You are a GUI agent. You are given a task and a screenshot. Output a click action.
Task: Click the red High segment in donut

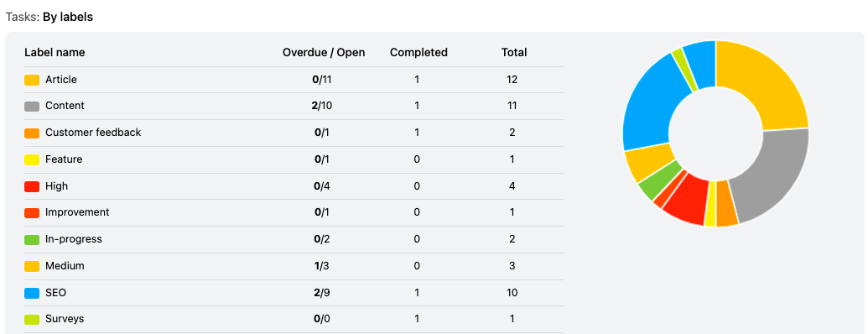tap(688, 201)
